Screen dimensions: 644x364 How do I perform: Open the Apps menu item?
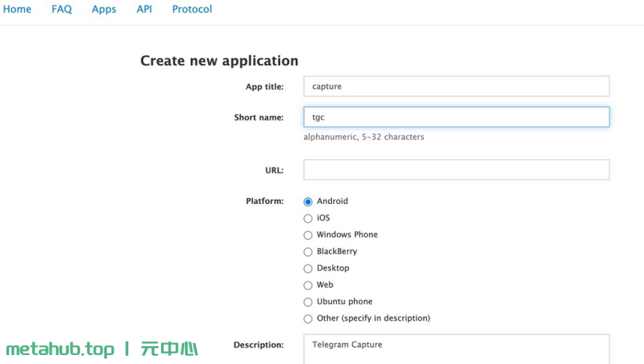(x=104, y=9)
